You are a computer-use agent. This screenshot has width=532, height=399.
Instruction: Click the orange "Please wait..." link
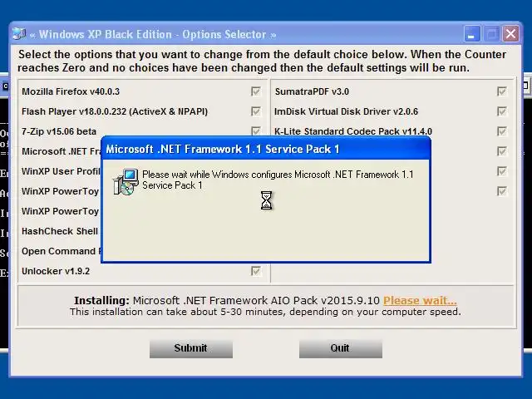click(x=420, y=301)
